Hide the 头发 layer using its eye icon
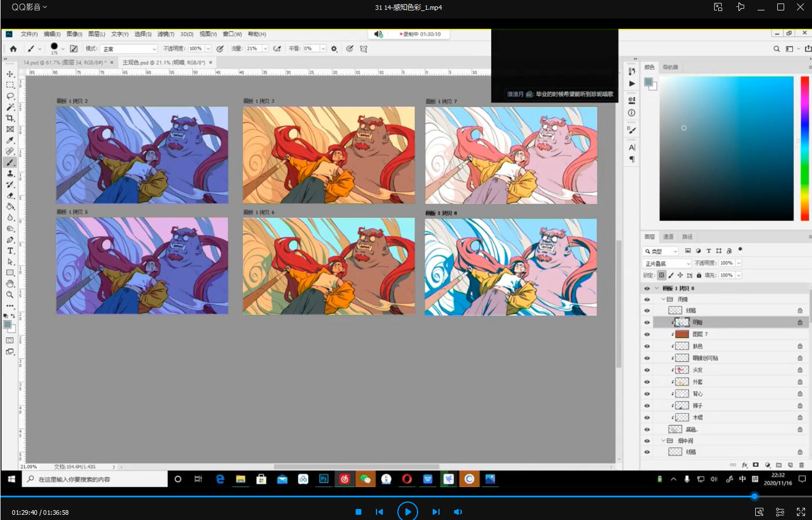Screen dimensions: 812x520 pyautogui.click(x=647, y=370)
